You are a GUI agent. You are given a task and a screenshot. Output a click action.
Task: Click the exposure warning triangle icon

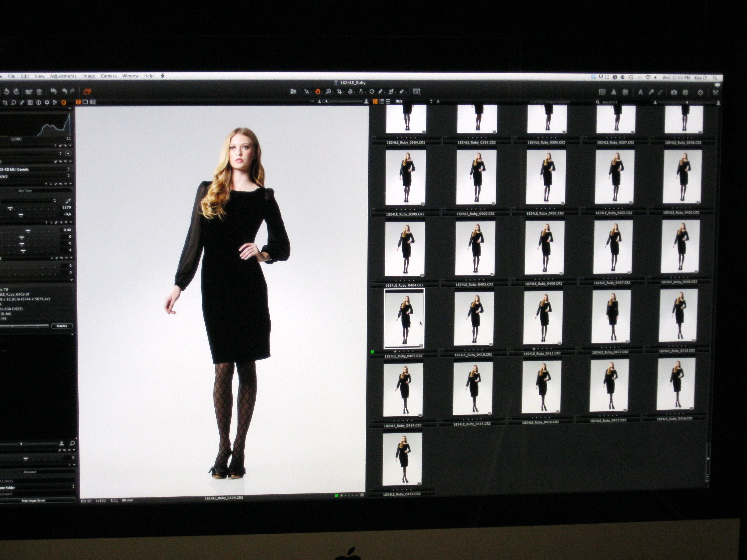tap(614, 92)
